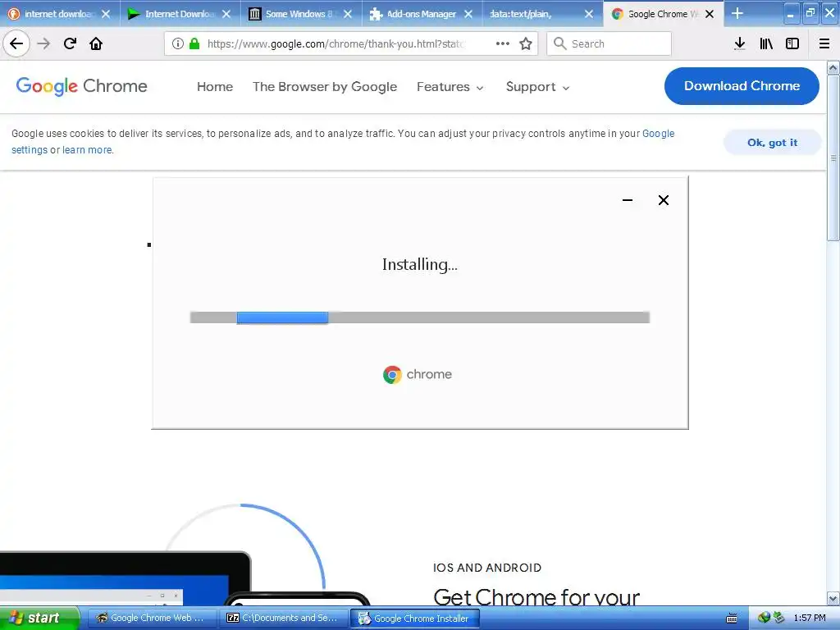Minimize the Firefox window
The width and height of the screenshot is (840, 630).
pyautogui.click(x=791, y=13)
